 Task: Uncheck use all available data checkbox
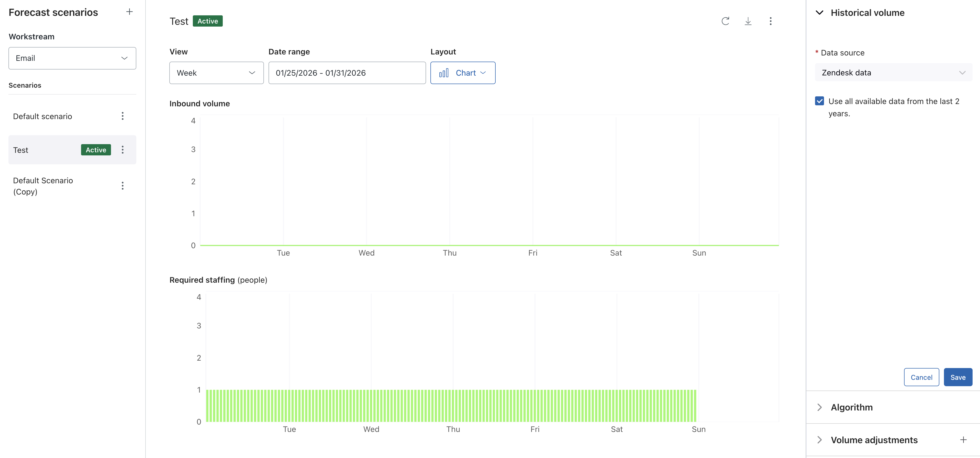819,101
